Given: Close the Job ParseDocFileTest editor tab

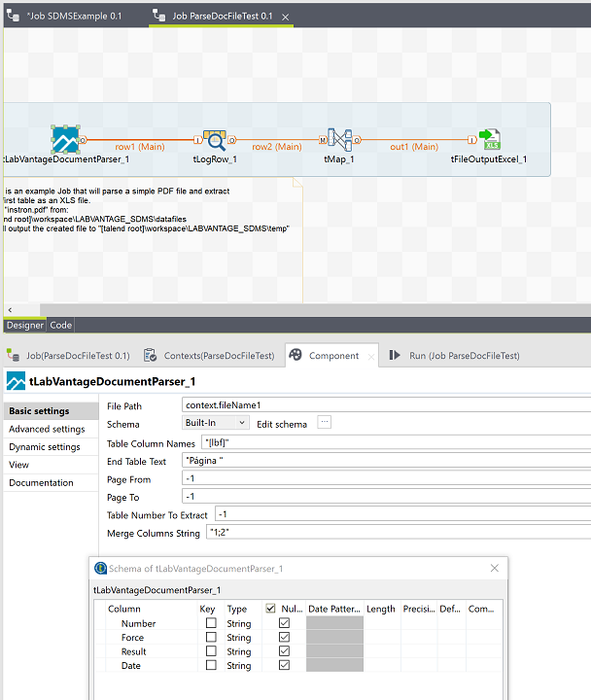Looking at the screenshot, I should tap(285, 17).
